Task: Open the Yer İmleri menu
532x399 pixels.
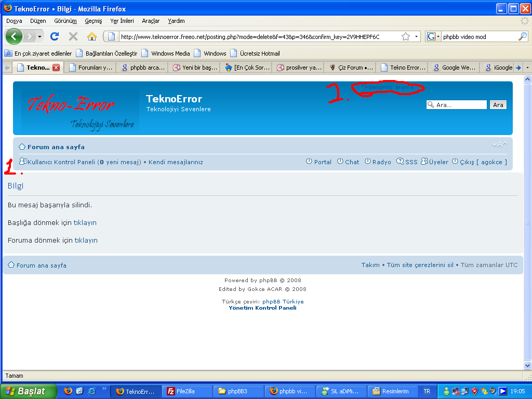Action: (122, 21)
